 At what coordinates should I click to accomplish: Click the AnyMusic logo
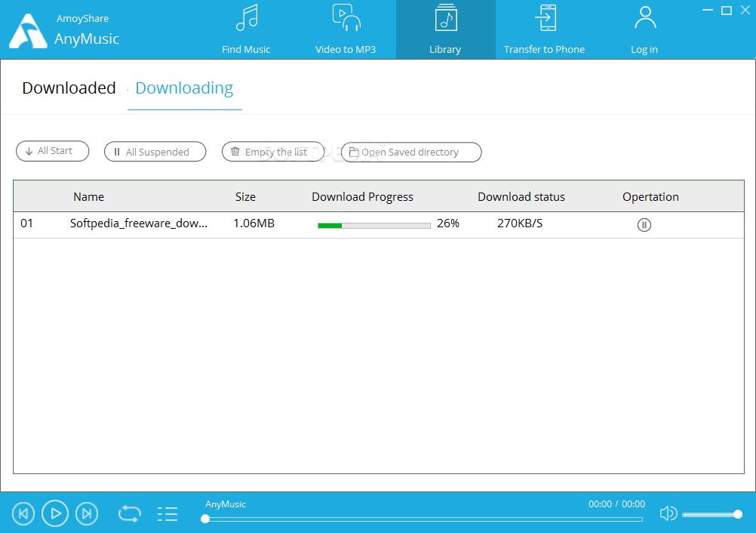[x=28, y=32]
